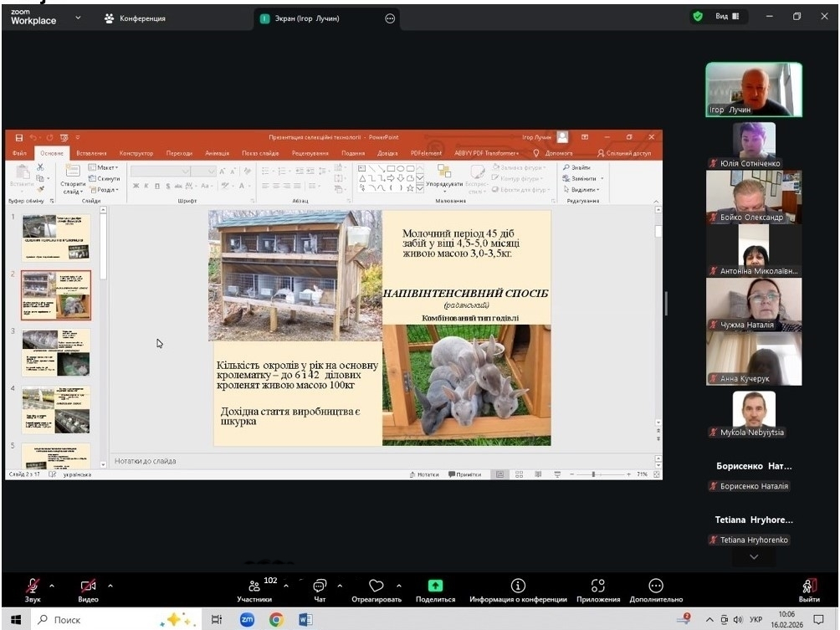Click the Вид view button

pos(720,17)
